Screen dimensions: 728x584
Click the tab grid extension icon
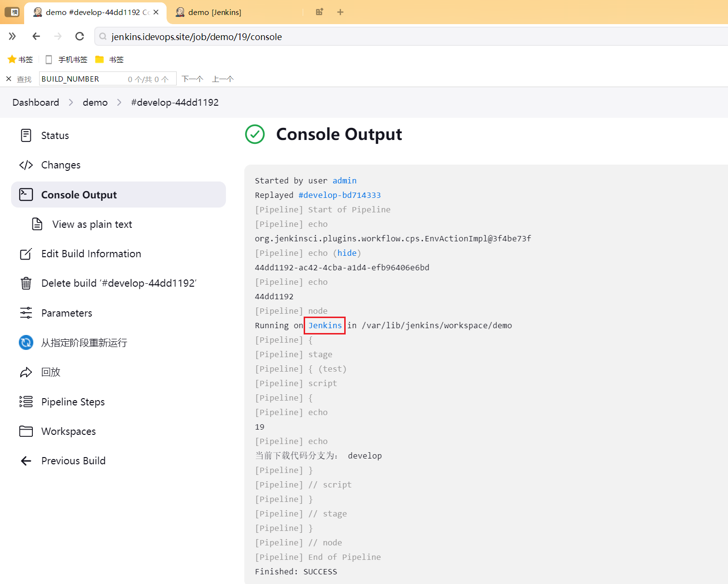319,12
